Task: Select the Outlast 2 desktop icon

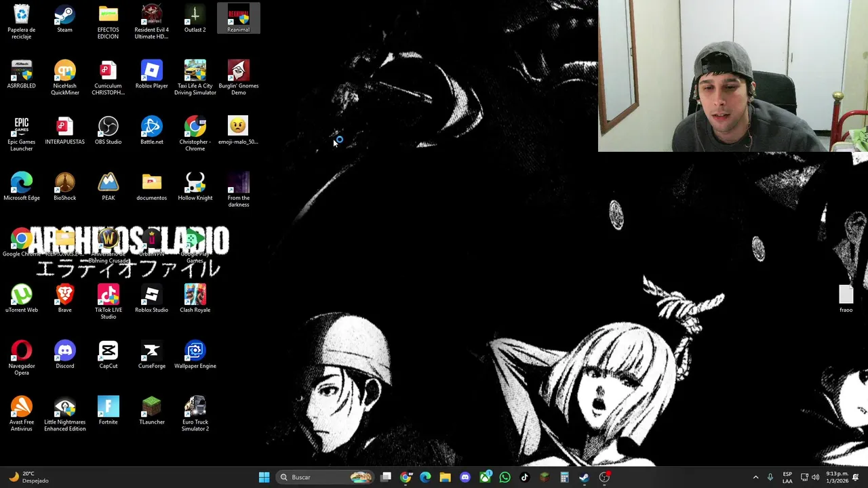Action: 195,20
